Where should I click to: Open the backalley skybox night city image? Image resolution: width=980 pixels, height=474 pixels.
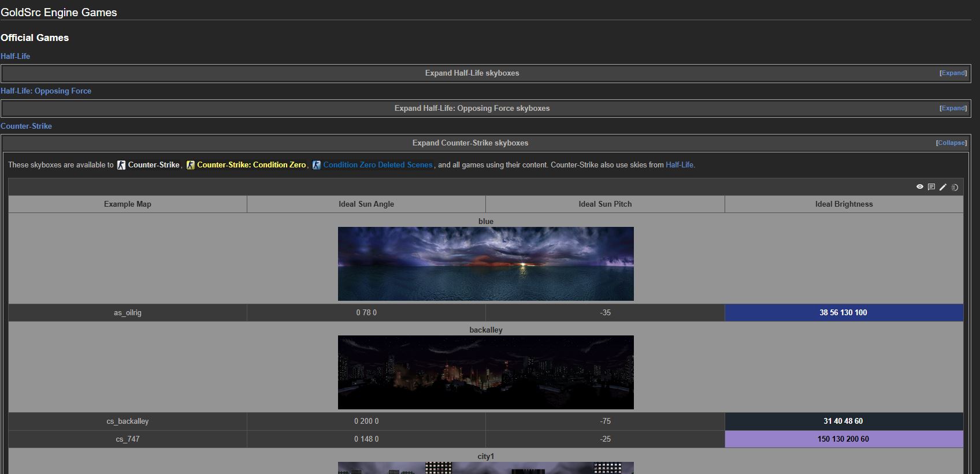click(x=485, y=372)
